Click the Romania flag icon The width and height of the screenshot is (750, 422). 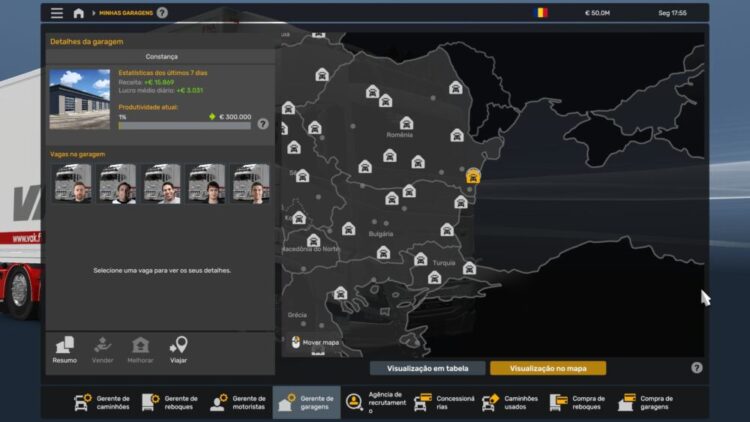[x=541, y=13]
